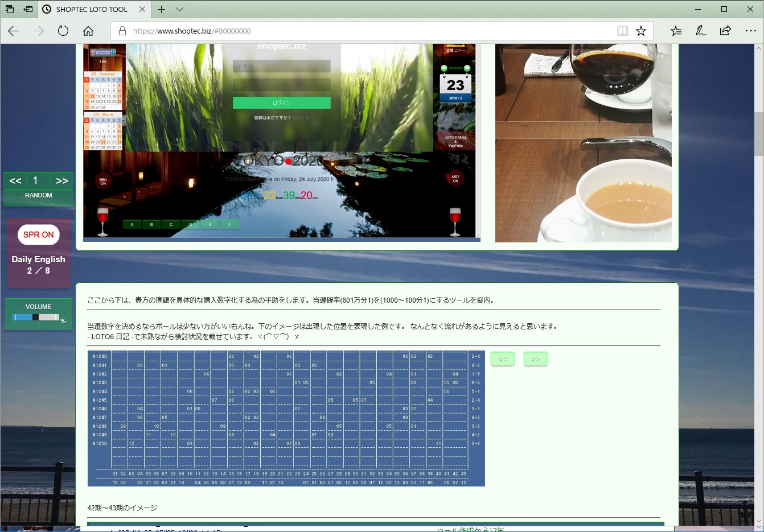Select the SHOPTEC LOTO TOOL tab
The width and height of the screenshot is (764, 532).
(91, 9)
